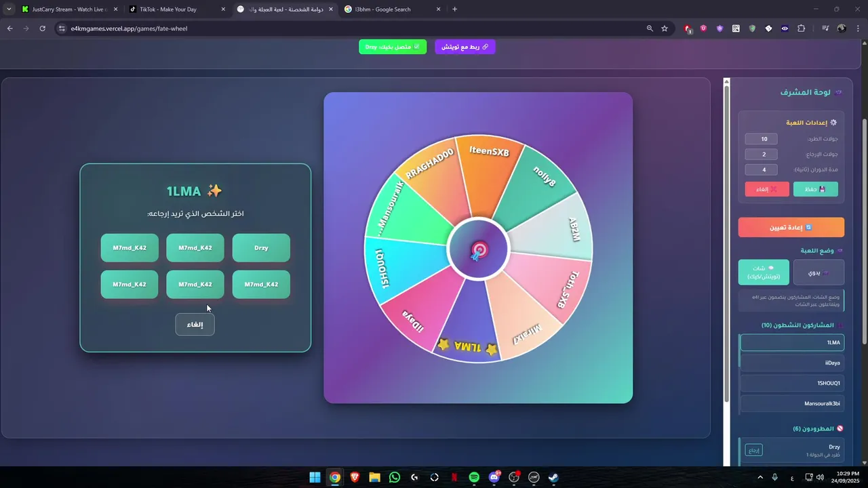
Task: Click the zoom magnifier icon in address bar
Action: tap(650, 28)
